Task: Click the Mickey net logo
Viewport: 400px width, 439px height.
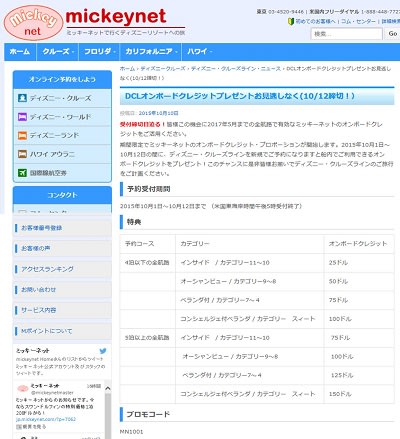Action: pyautogui.click(x=33, y=23)
